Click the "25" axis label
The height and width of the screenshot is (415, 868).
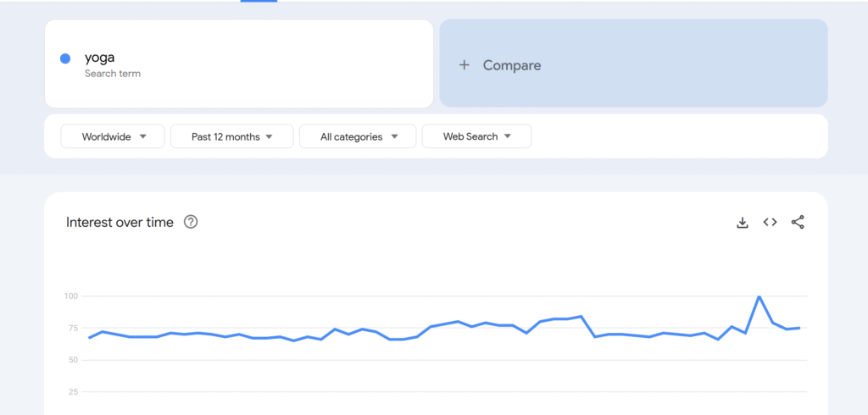click(x=74, y=392)
